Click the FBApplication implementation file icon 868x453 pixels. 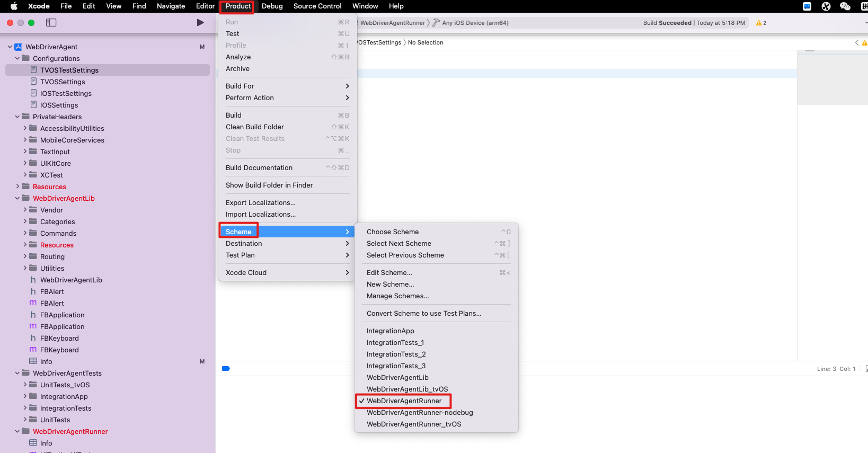tap(33, 326)
